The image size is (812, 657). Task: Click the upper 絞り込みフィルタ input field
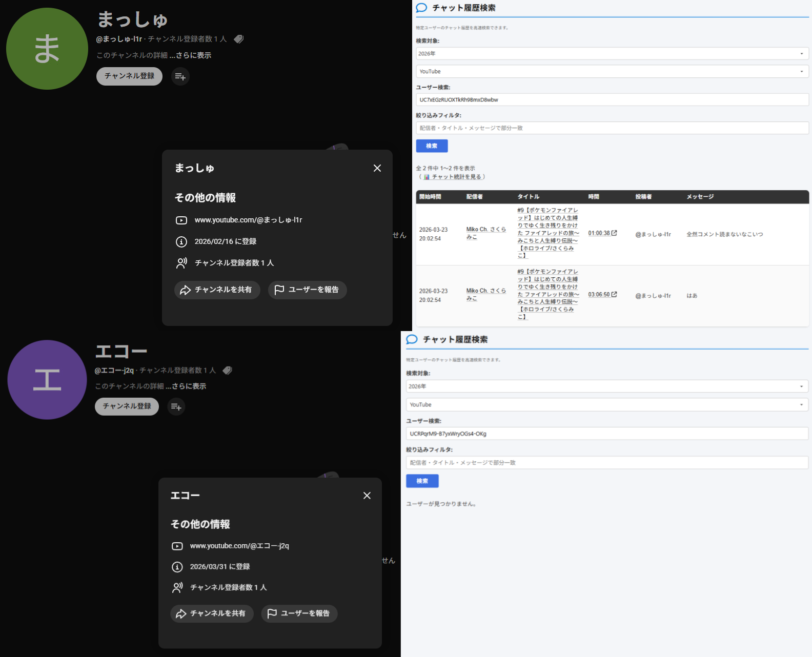pyautogui.click(x=612, y=128)
